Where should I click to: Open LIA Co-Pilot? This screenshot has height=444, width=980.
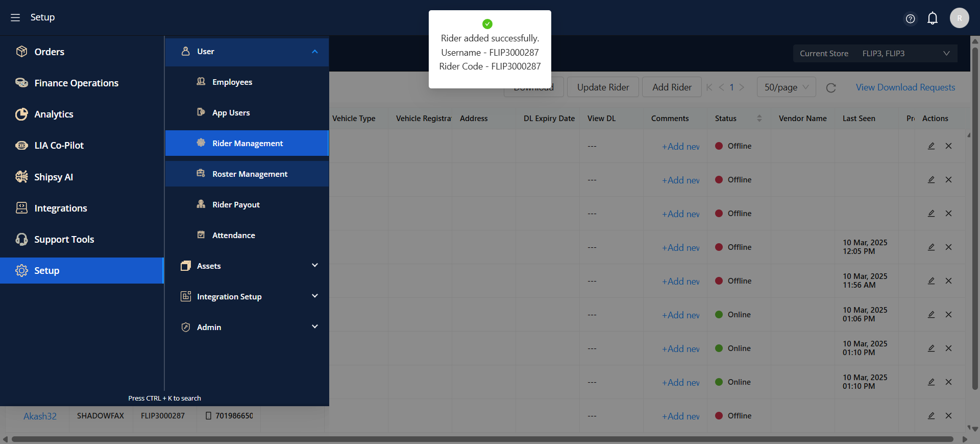pos(82,145)
